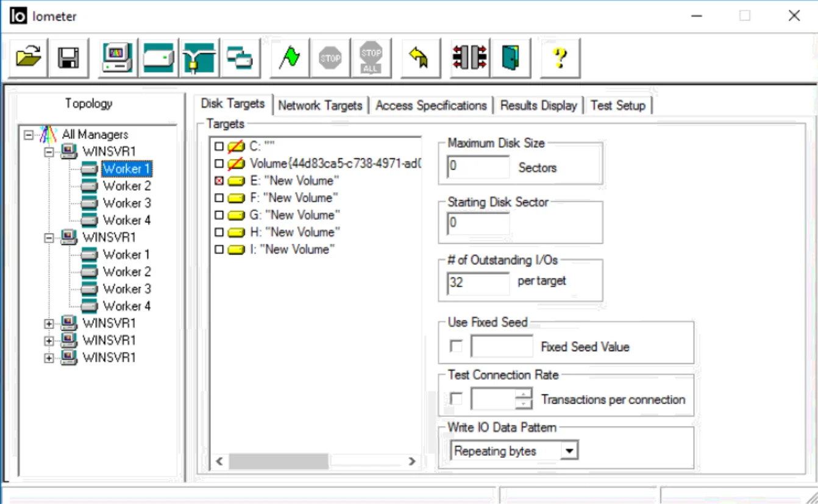Click the Volume{44d83ca5 disk icon
Image resolution: width=818 pixels, height=504 pixels.
coord(235,164)
